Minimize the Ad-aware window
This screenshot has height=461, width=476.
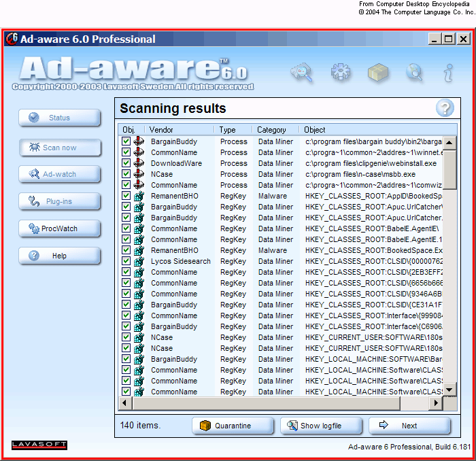point(435,39)
